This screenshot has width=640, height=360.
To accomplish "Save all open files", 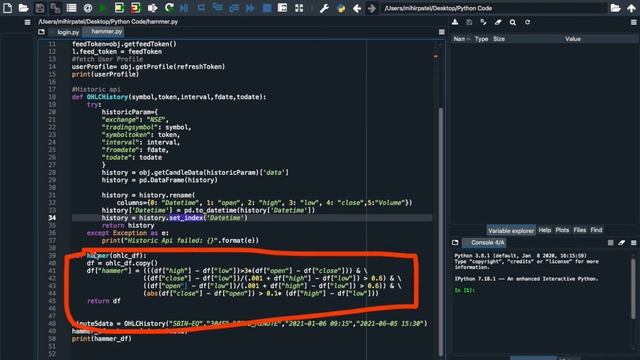I will point(55,8).
